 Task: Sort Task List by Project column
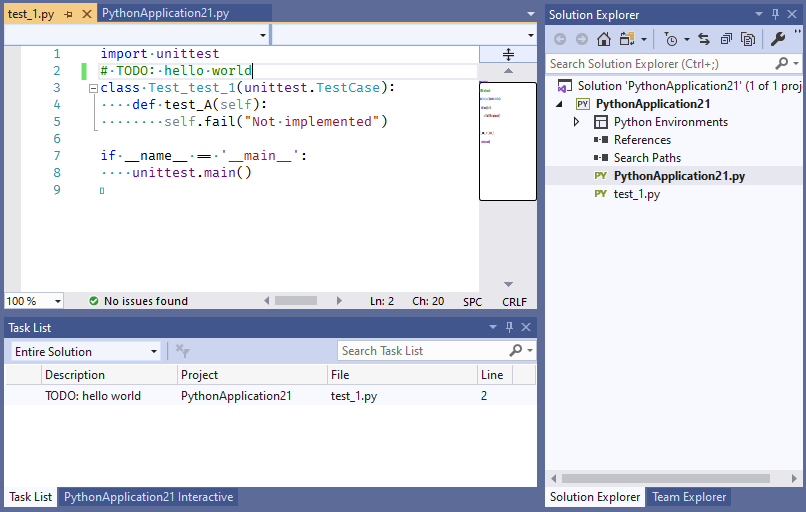pyautogui.click(x=252, y=375)
